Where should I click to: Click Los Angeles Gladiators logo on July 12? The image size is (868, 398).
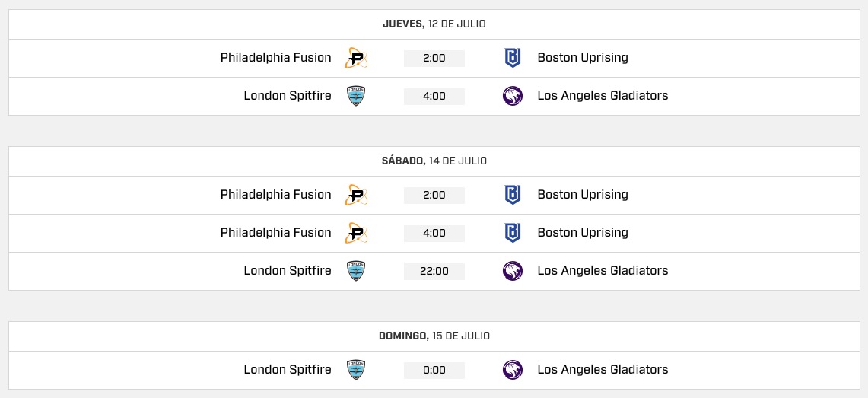click(513, 96)
